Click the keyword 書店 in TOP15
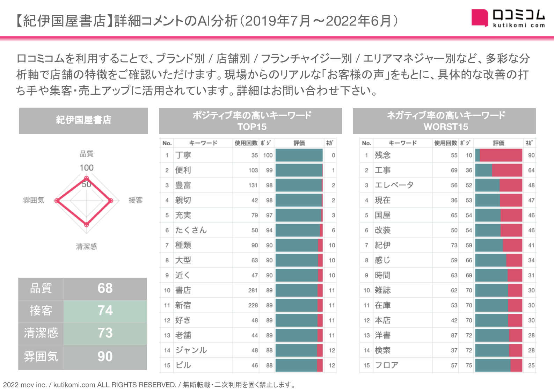Viewport: 554px width, 392px height. pyautogui.click(x=183, y=290)
